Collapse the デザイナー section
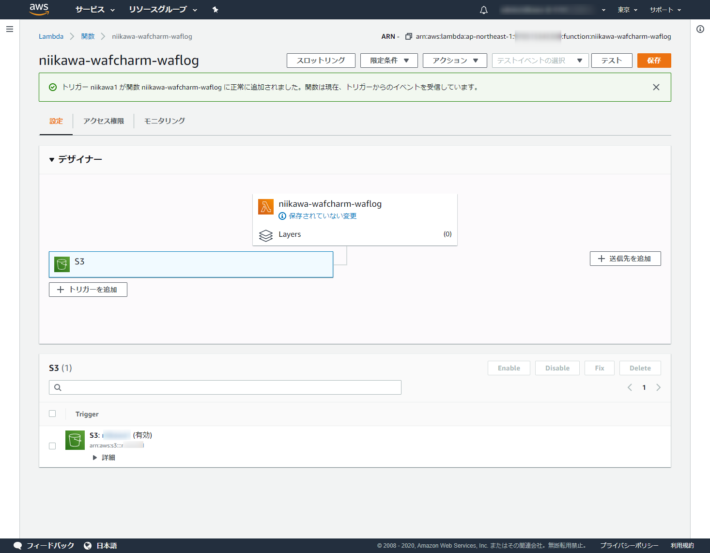 coord(52,160)
